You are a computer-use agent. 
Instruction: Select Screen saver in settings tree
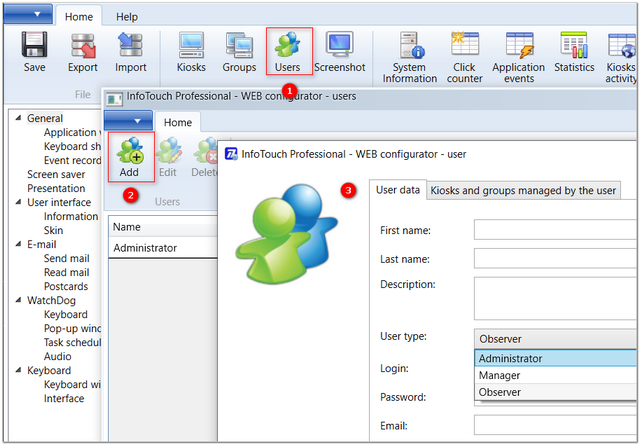click(56, 174)
